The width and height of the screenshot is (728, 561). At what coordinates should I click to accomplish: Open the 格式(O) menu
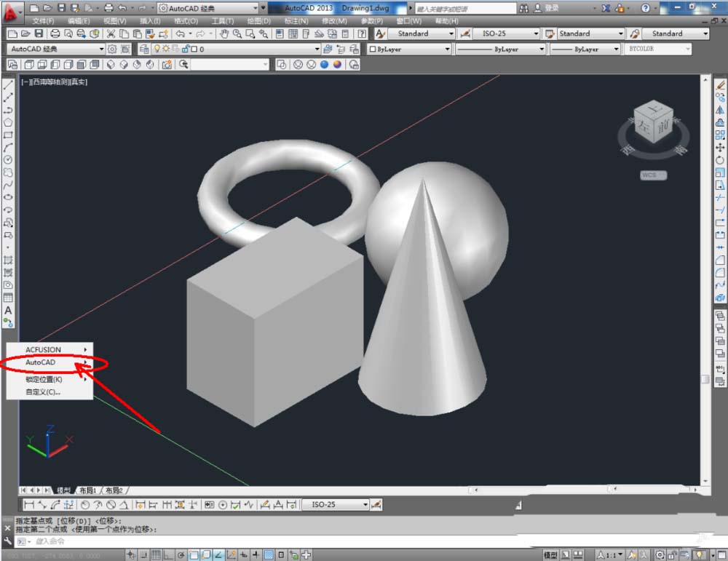186,21
